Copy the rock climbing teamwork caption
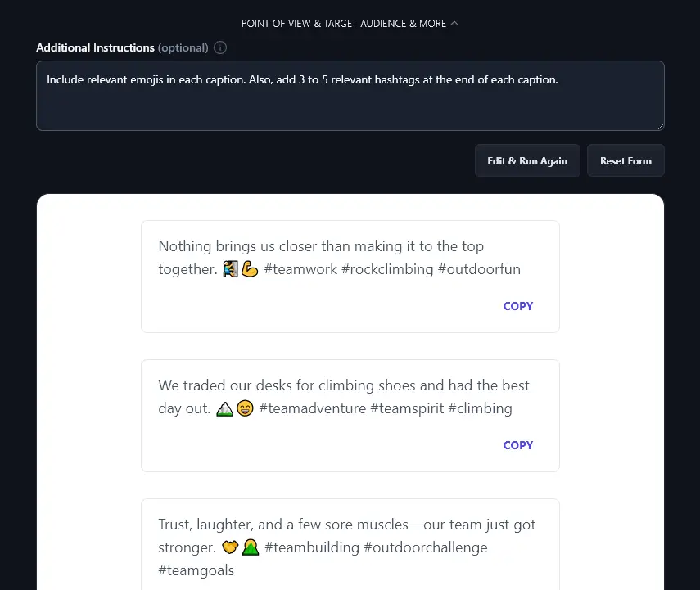700x590 pixels. 517,306
